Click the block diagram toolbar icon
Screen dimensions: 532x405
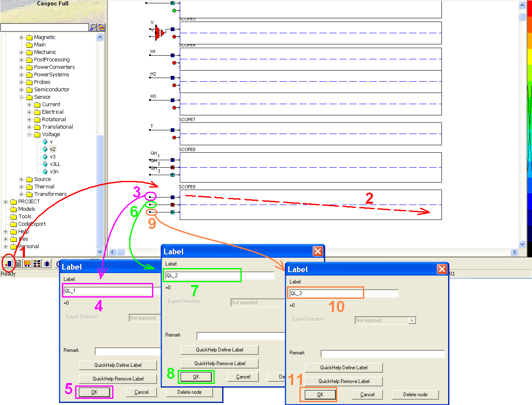tap(37, 263)
